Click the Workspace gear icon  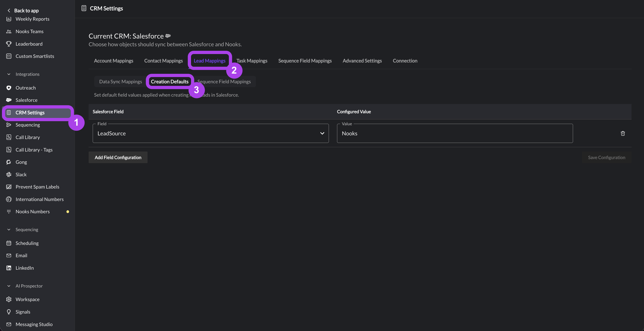coord(9,300)
